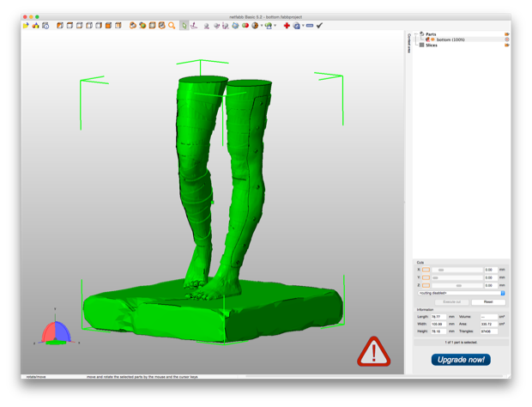Click the first orange zoom icon
Viewport: 532px width, 407px height.
(133, 26)
